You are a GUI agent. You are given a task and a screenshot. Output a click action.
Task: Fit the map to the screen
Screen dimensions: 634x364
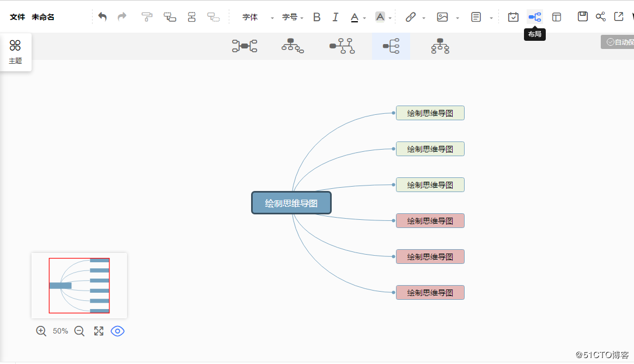[99, 331]
